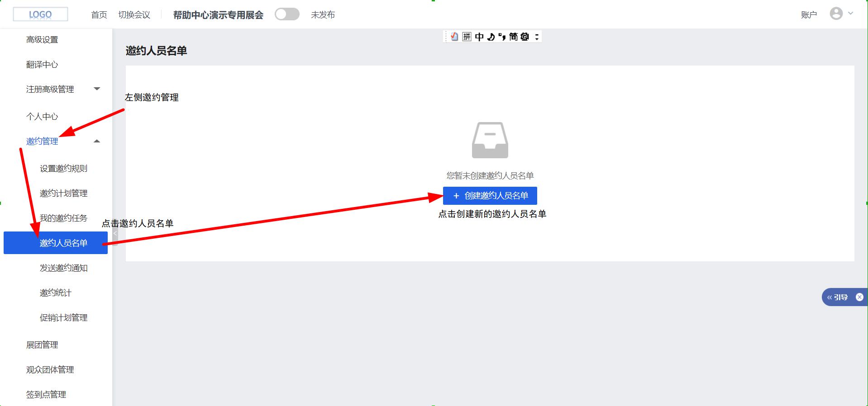Viewport: 868px width, 406px height.
Task: Click the IME half-moon width icon
Action: pos(491,37)
